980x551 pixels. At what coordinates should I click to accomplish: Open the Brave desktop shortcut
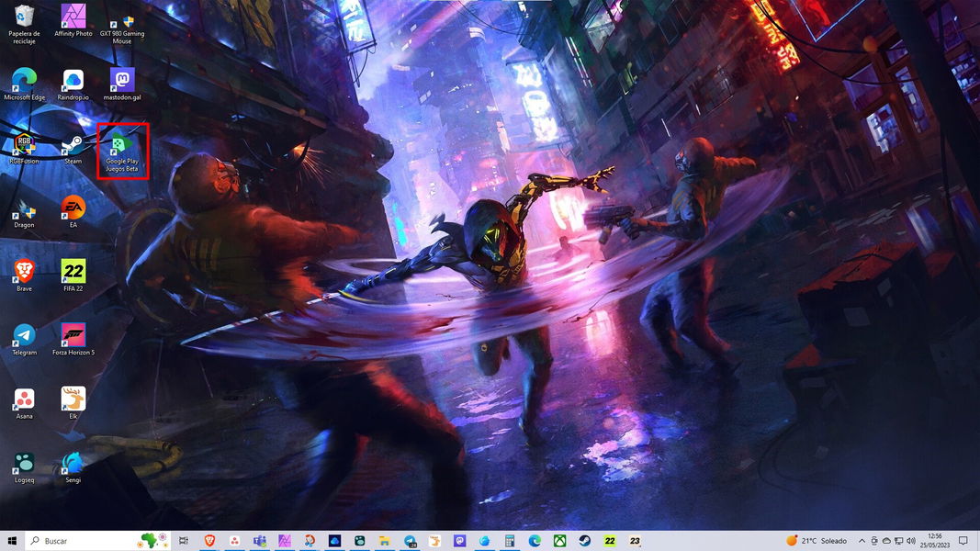(x=24, y=275)
